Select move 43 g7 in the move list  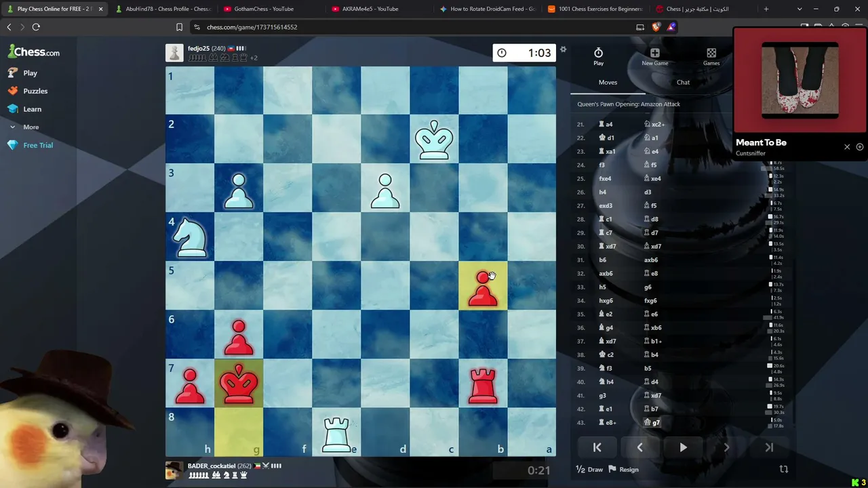[652, 422]
